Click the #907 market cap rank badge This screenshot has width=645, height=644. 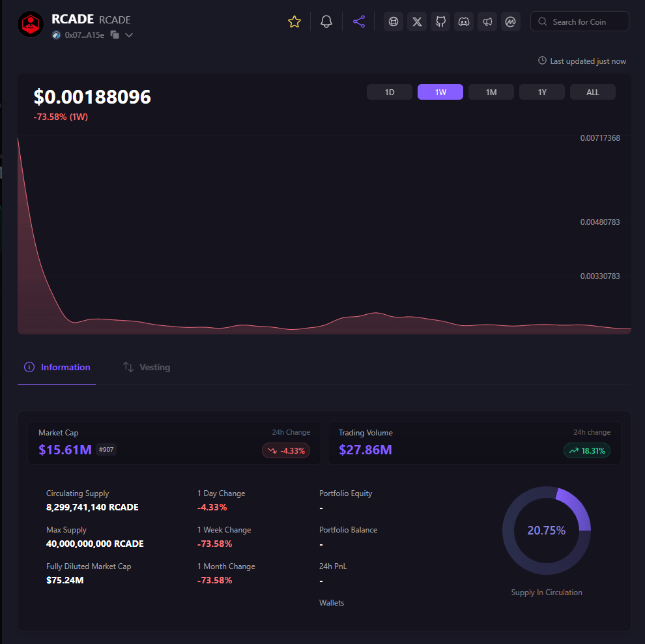click(x=106, y=450)
